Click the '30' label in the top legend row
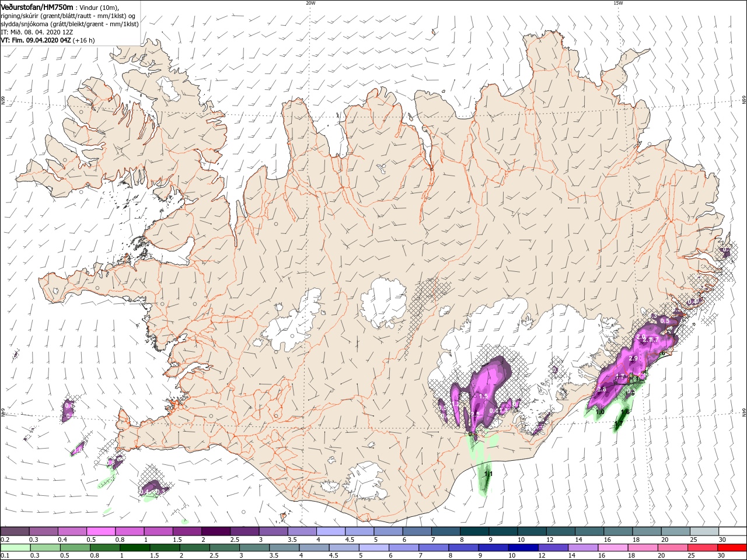Viewport: 747px width, 560px height. point(722,540)
